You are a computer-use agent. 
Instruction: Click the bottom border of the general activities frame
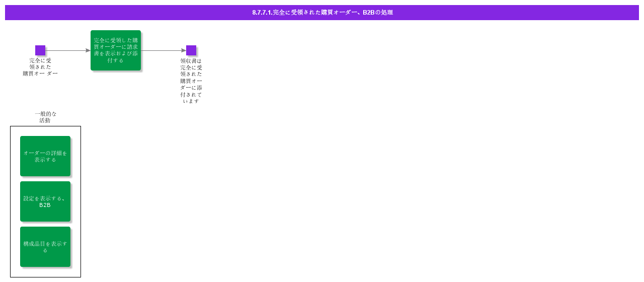point(45,277)
